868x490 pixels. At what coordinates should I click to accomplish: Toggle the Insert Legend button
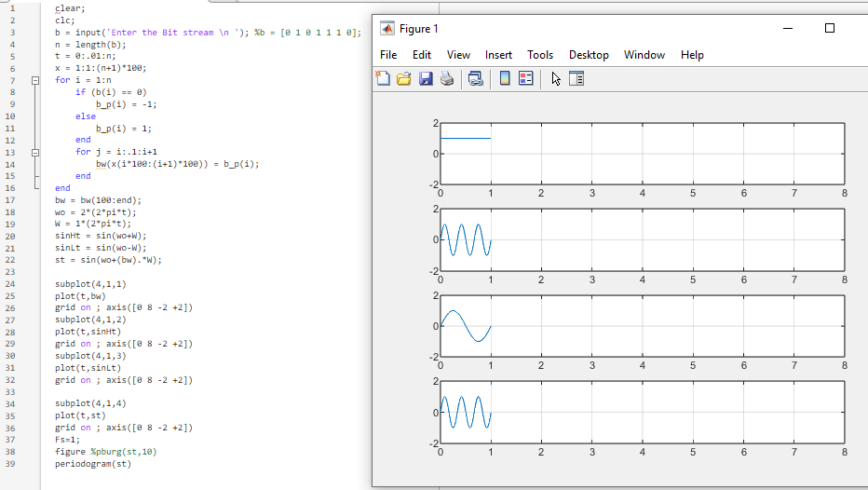point(524,79)
